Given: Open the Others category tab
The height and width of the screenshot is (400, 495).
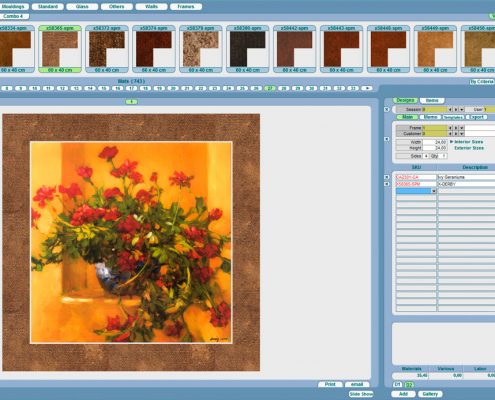Looking at the screenshot, I should [x=116, y=7].
